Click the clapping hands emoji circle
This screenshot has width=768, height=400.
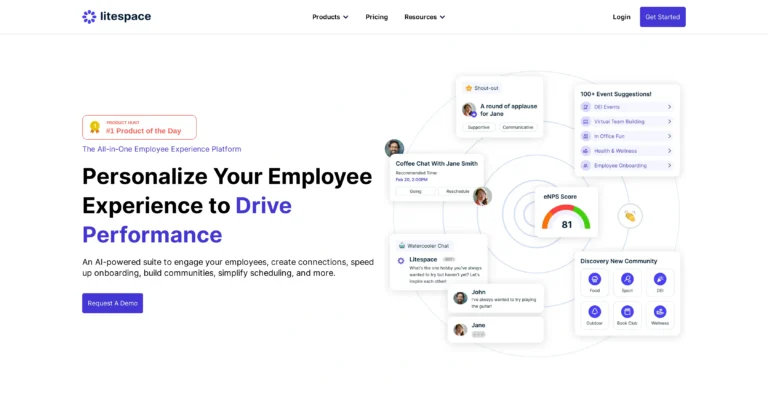[630, 216]
